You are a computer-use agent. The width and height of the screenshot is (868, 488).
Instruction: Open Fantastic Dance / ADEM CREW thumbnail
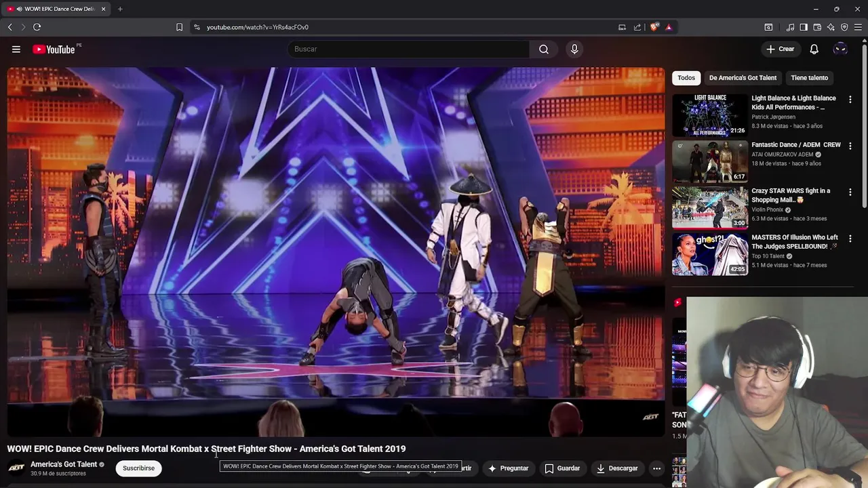[710, 161]
